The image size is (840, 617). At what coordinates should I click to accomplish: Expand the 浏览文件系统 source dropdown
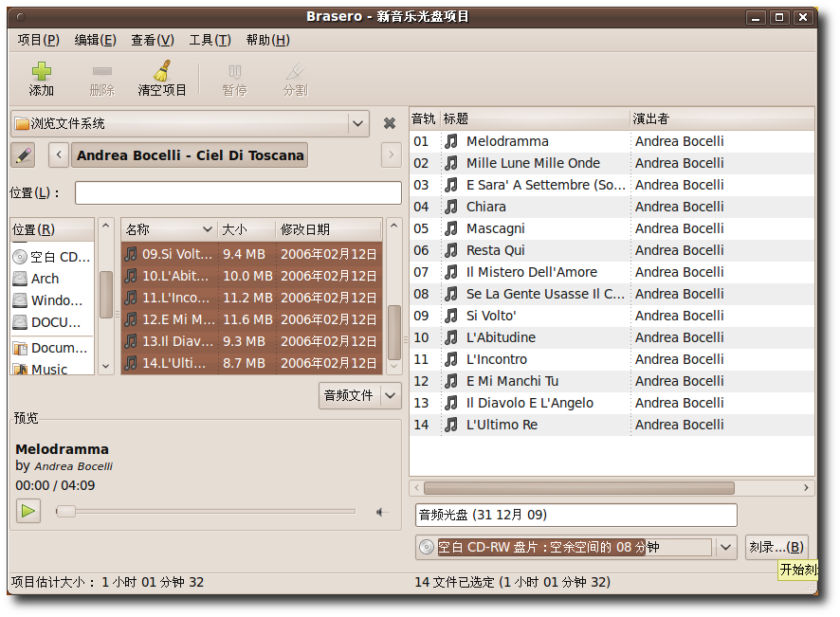coord(357,123)
